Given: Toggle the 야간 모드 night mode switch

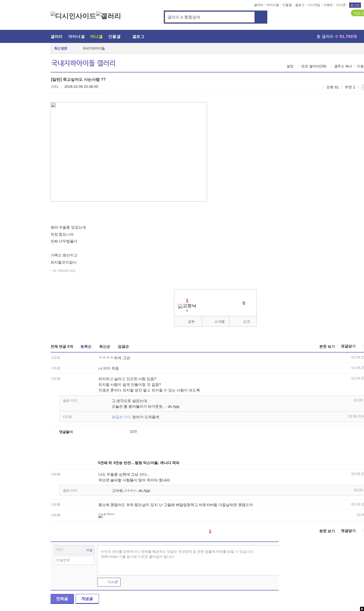Looking at the screenshot, I should coord(357,13).
